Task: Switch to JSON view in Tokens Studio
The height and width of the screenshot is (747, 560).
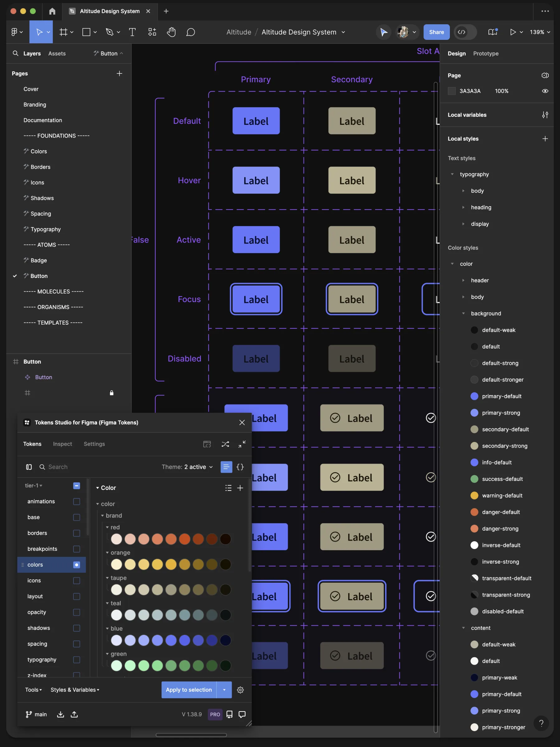Action: pyautogui.click(x=240, y=467)
